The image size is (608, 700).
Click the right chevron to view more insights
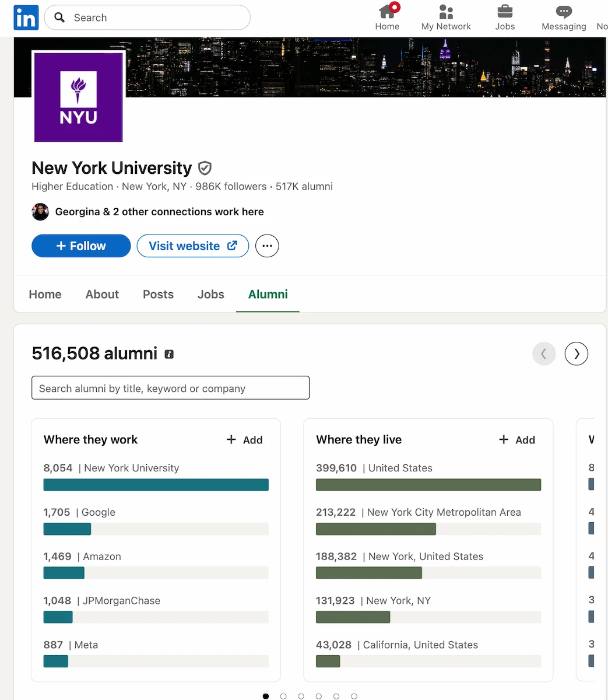tap(577, 353)
